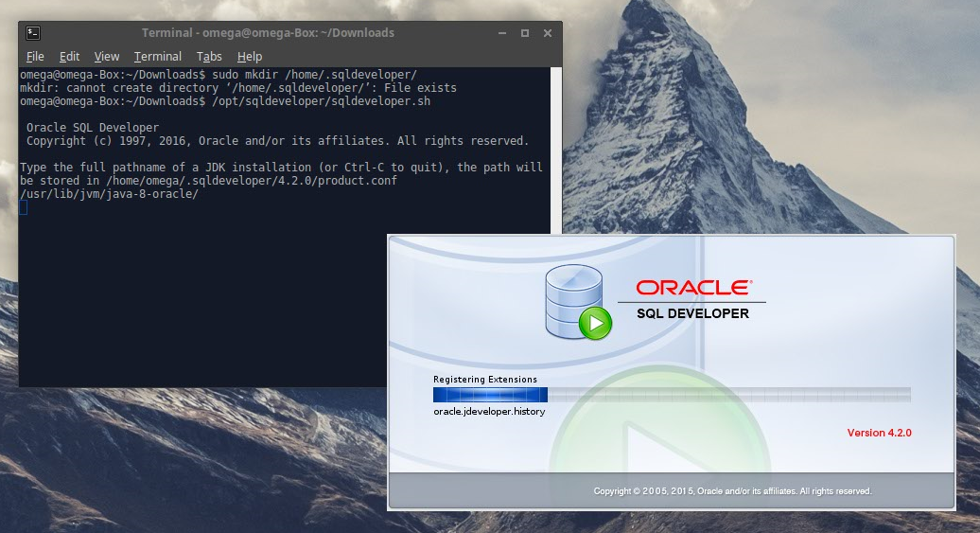Viewport: 980px width, 533px height.
Task: Open the Help menu in Terminal
Action: tap(250, 57)
